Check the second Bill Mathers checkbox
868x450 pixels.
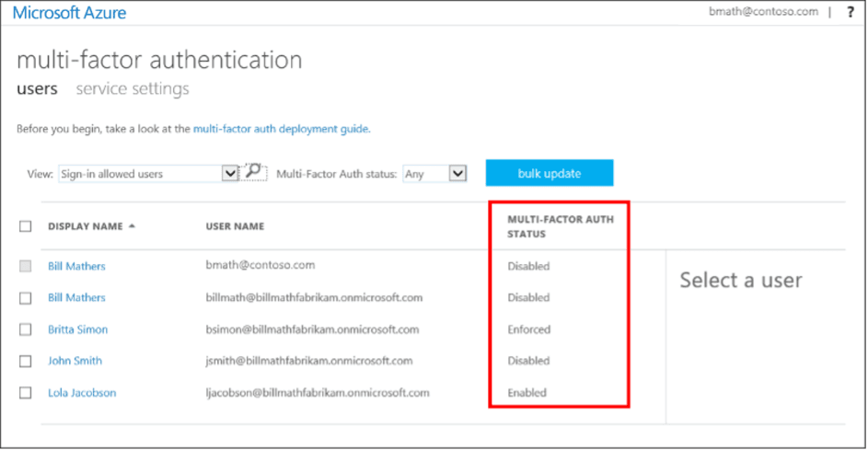pyautogui.click(x=26, y=298)
